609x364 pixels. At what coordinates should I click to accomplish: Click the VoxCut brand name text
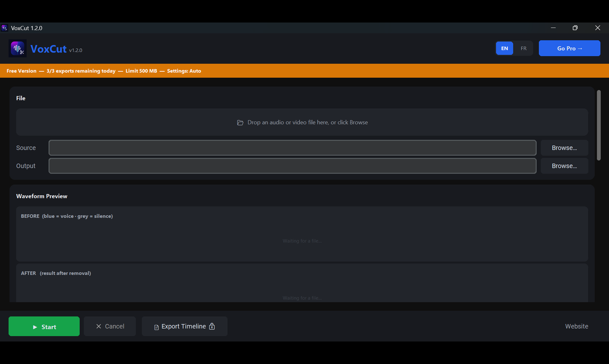pos(48,49)
